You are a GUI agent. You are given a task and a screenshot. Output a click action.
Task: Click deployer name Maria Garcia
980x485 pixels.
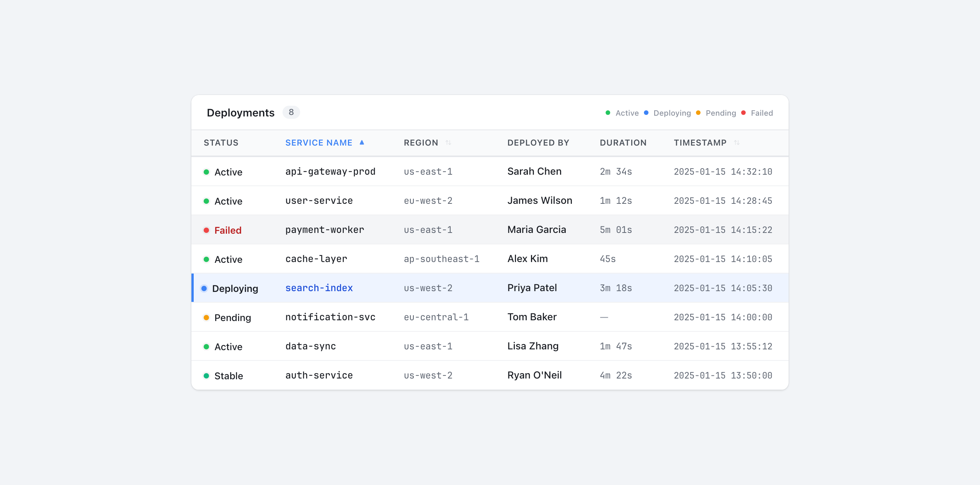[x=537, y=230]
